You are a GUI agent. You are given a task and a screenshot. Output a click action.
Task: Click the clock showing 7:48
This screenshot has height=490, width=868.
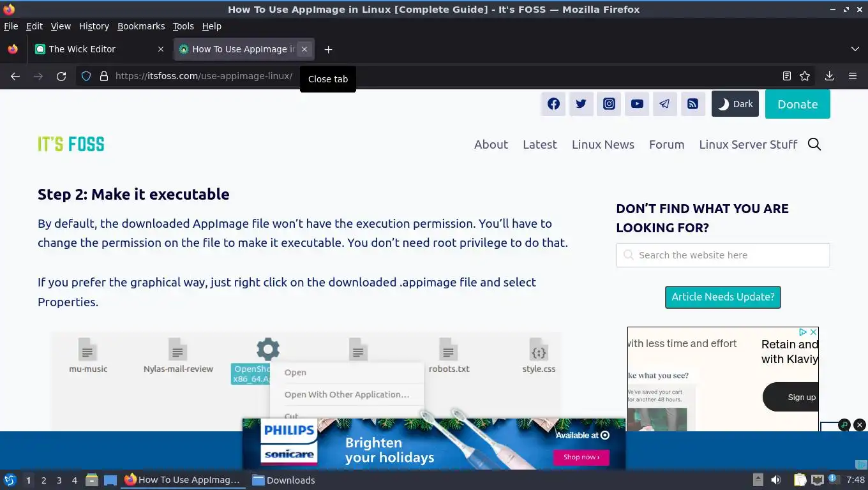(x=855, y=480)
